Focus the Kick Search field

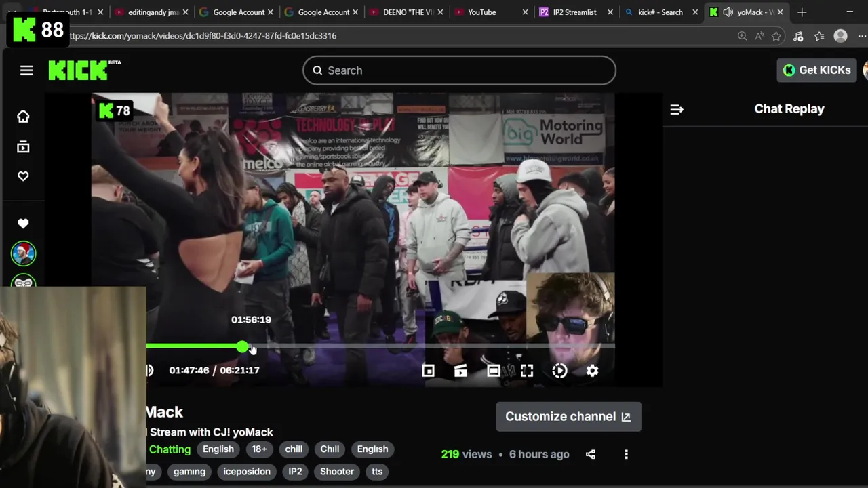(459, 70)
